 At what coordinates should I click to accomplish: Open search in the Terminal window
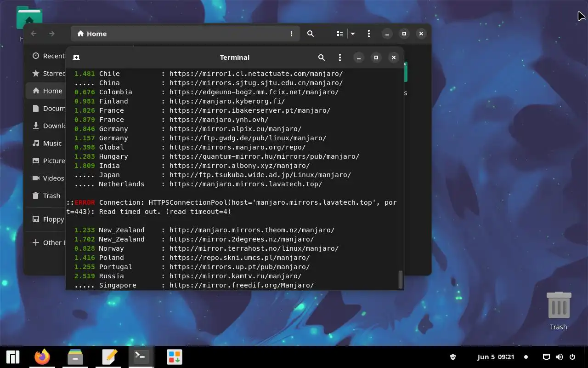[x=322, y=57]
